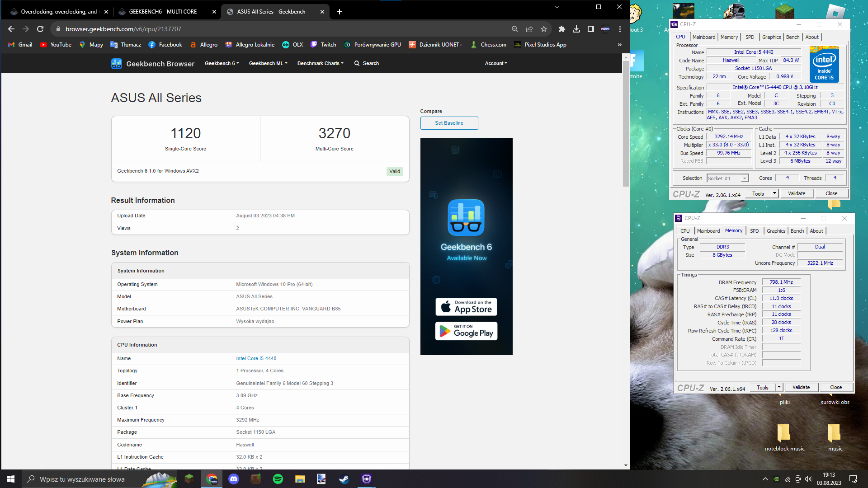
Task: Open the Chess.com bookmark
Action: pyautogui.click(x=488, y=45)
